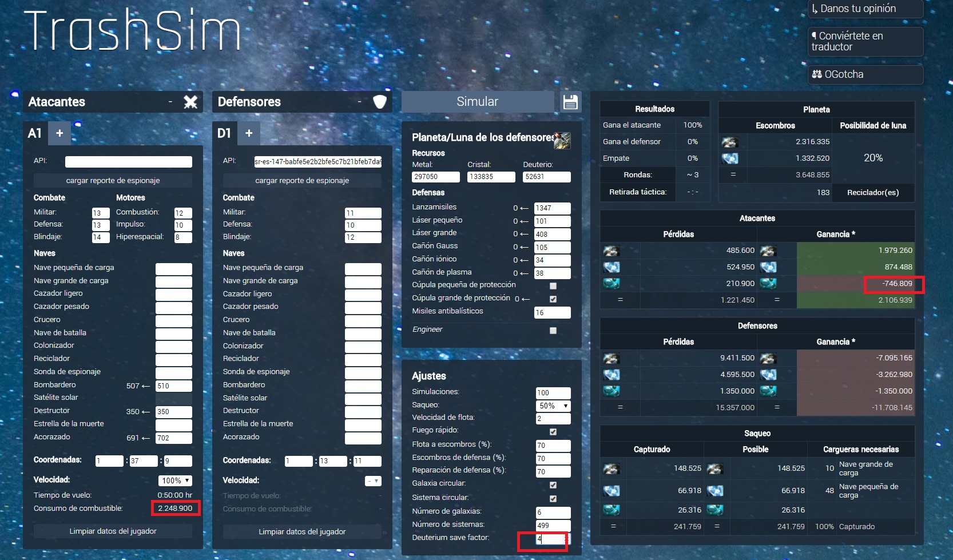Open the Saqueo 50% dropdown
The width and height of the screenshot is (953, 560).
[553, 406]
